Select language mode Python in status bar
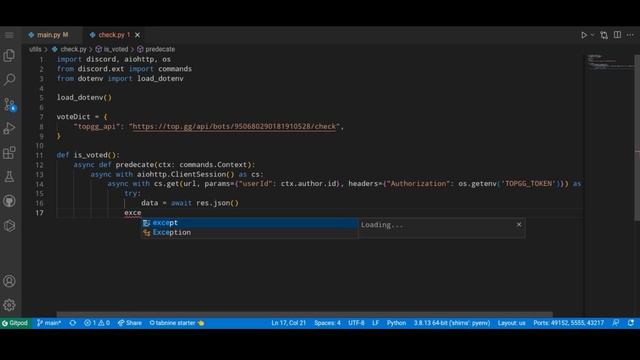Screen dimensions: 640x360 pyautogui.click(x=396, y=323)
